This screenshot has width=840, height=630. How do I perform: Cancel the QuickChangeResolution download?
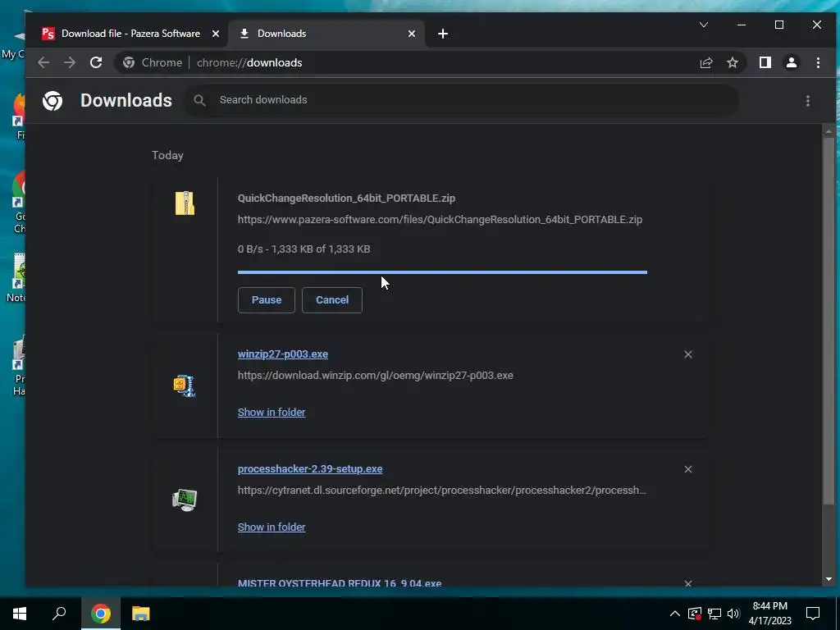[332, 300]
